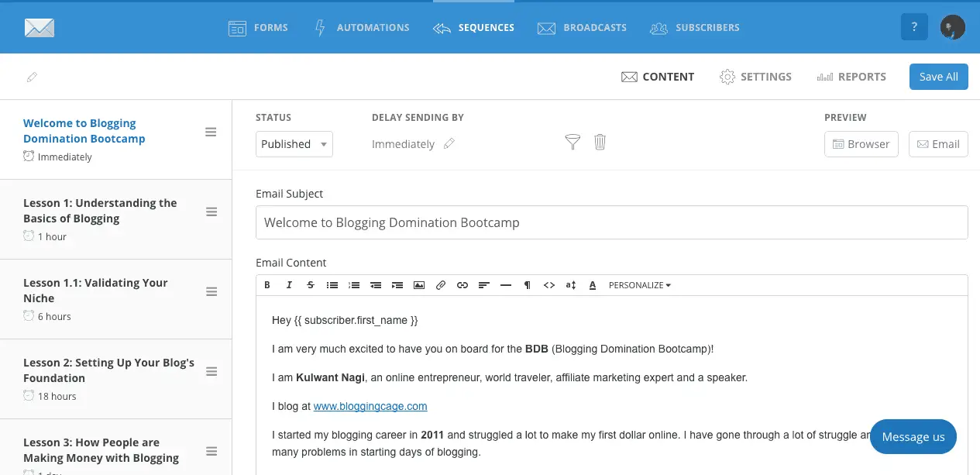Screen dimensions: 980x475
Task: Open the font size tool
Action: pyautogui.click(x=571, y=285)
